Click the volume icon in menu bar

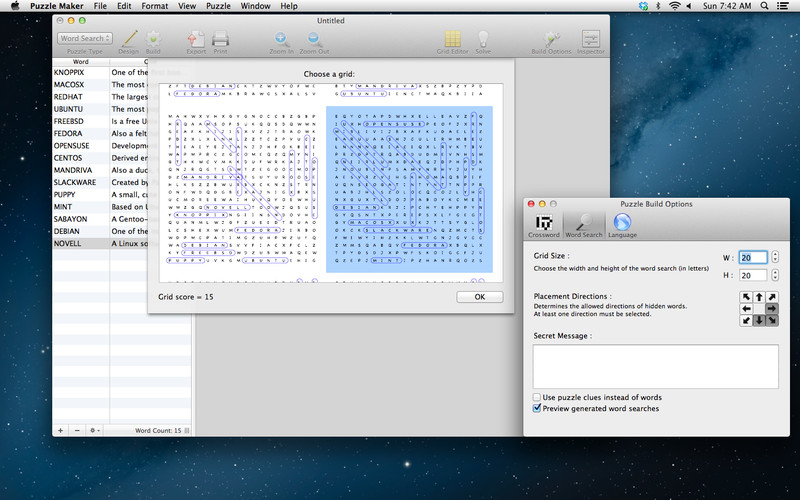[x=689, y=6]
